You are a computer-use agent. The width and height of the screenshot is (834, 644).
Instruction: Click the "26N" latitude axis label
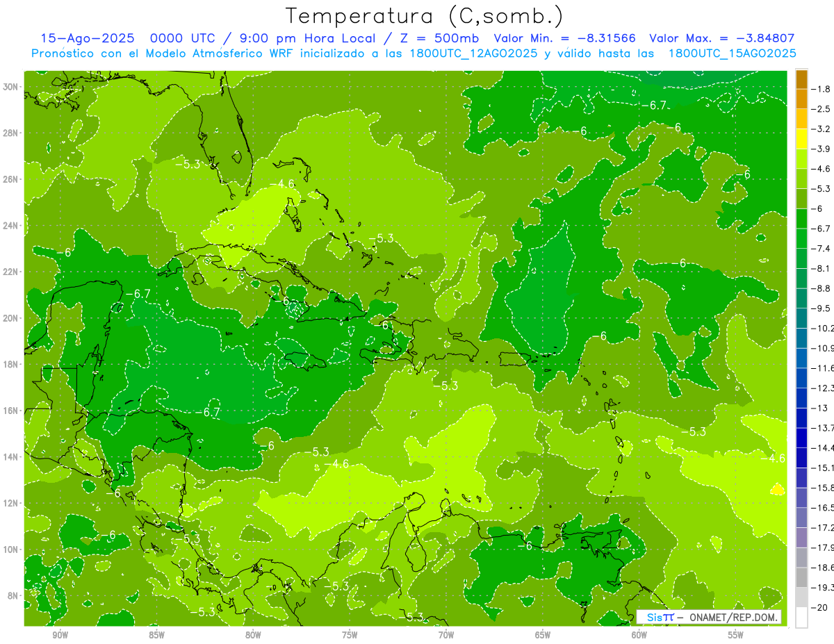[12, 179]
